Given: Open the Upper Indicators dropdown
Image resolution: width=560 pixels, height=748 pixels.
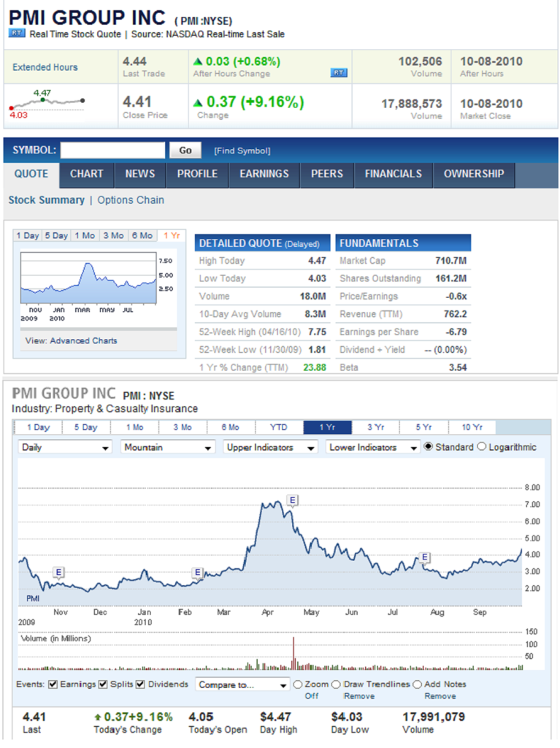Looking at the screenshot, I should 271,447.
